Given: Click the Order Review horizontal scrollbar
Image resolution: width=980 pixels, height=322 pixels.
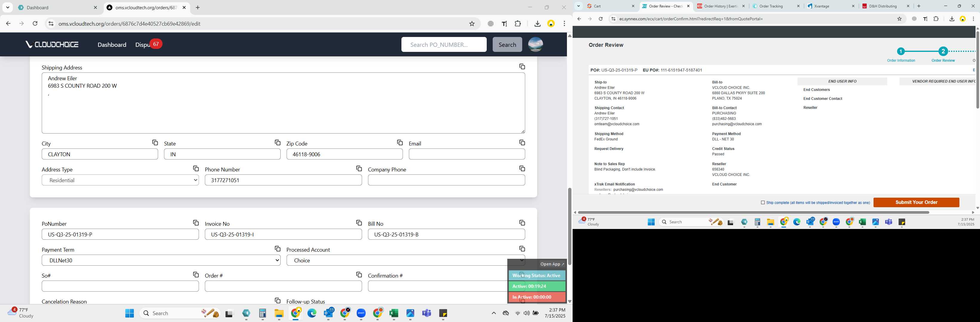Looking at the screenshot, I should pos(753,212).
